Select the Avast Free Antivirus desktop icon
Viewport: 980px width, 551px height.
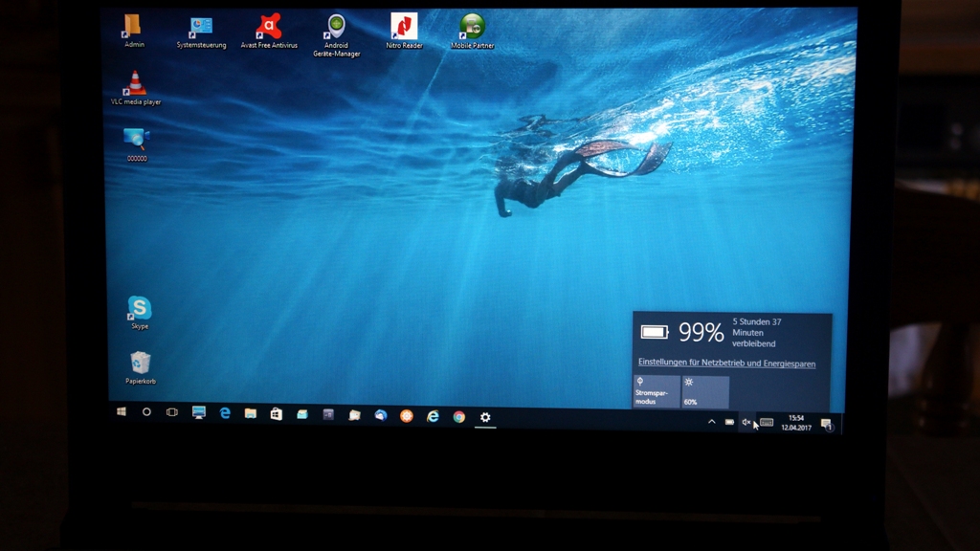coord(269,32)
